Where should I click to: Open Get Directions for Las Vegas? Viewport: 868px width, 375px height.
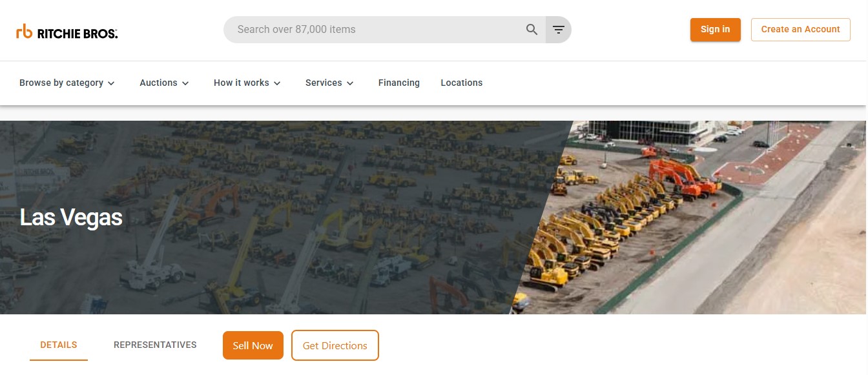click(335, 345)
